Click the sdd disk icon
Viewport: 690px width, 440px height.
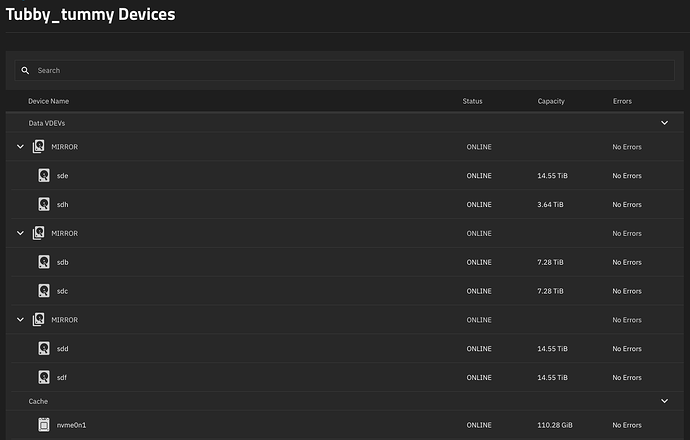point(44,348)
